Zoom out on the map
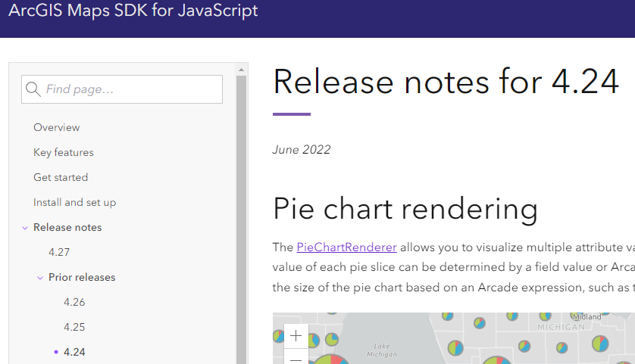The height and width of the screenshot is (364, 635). pyautogui.click(x=296, y=358)
